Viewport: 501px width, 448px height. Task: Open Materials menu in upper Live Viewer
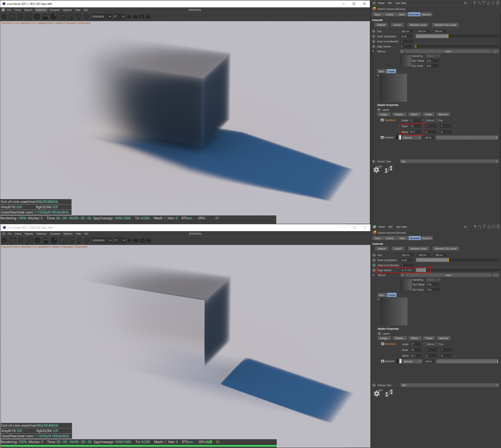41,10
